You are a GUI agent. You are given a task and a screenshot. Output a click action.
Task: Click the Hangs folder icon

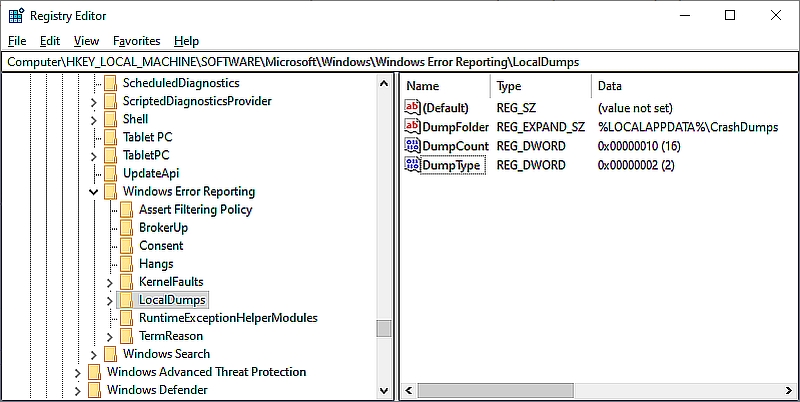[x=127, y=264]
